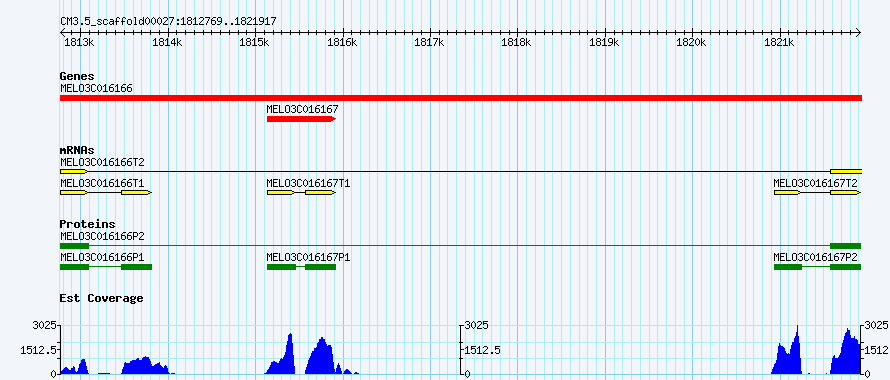Screen dimensions: 890x380
Task: Click the second yellow exon of MEL03C016167T2
Action: 846,193
